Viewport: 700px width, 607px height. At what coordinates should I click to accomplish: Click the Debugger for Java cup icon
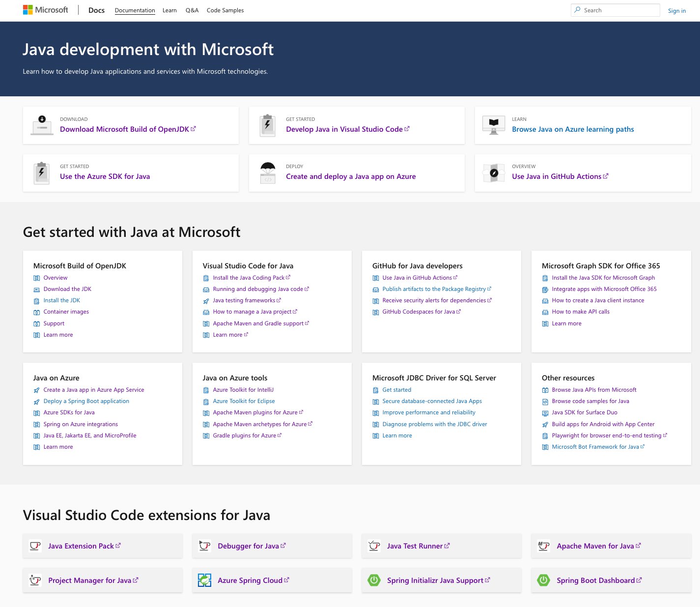click(x=204, y=546)
